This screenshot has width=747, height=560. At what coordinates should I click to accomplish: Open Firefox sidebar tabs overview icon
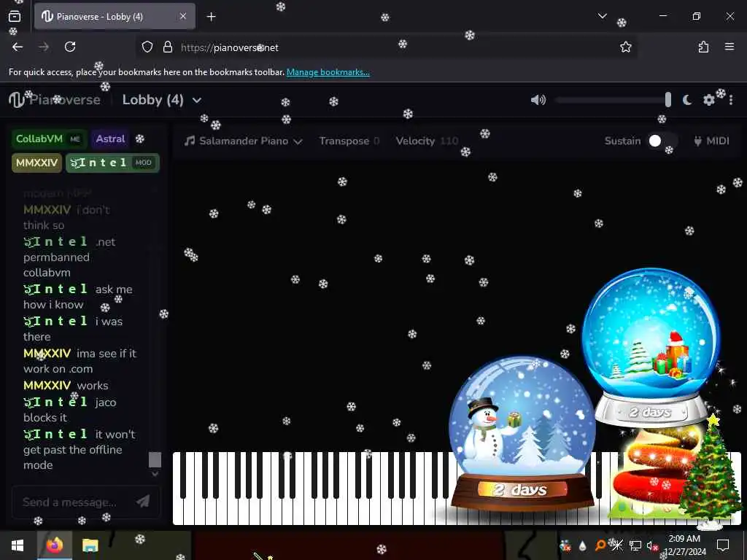pos(15,17)
